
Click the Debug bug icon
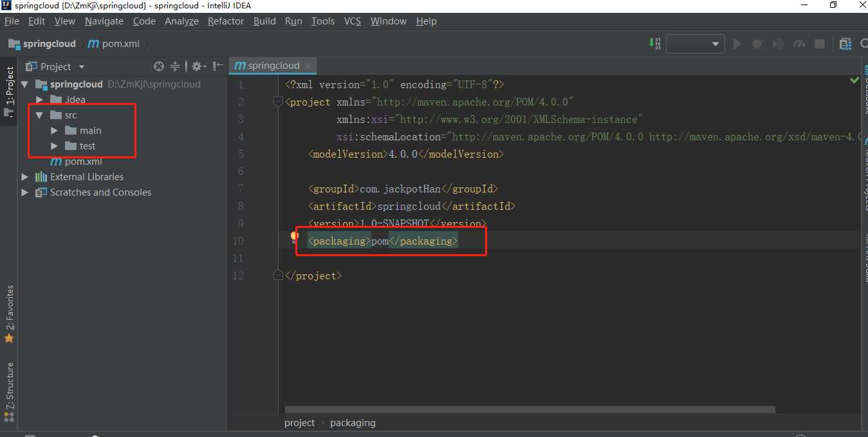point(758,44)
